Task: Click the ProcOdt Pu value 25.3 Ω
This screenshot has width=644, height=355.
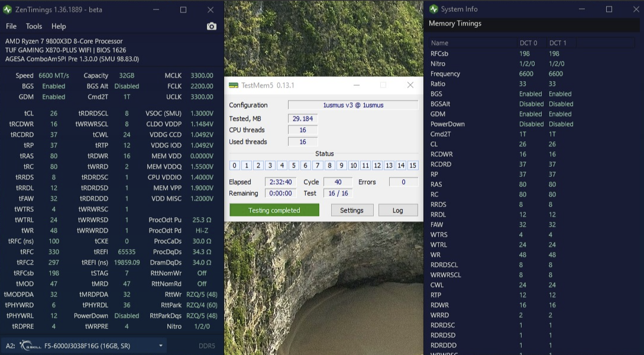Action: point(202,220)
